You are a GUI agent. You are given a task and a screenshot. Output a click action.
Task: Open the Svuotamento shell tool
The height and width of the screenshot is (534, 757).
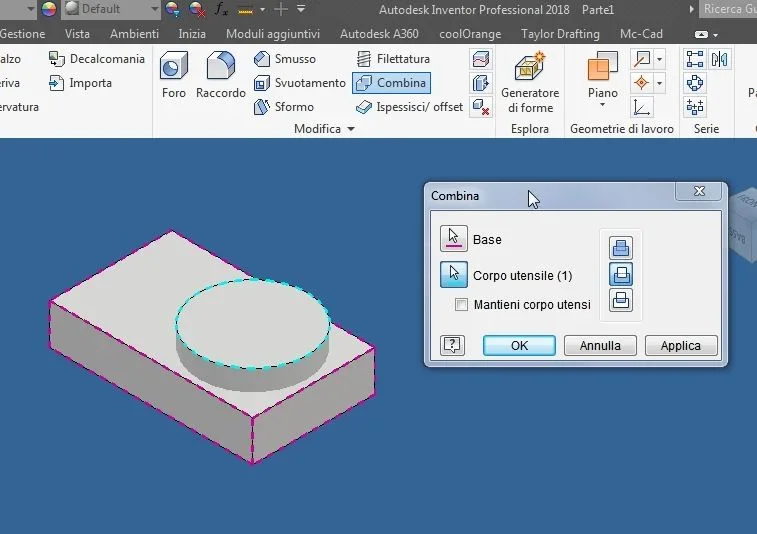click(299, 83)
